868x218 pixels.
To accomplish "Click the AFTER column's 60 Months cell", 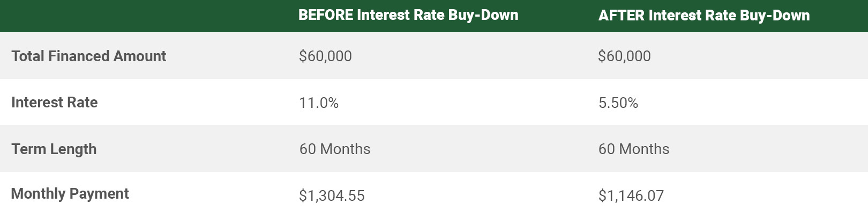I will click(634, 149).
